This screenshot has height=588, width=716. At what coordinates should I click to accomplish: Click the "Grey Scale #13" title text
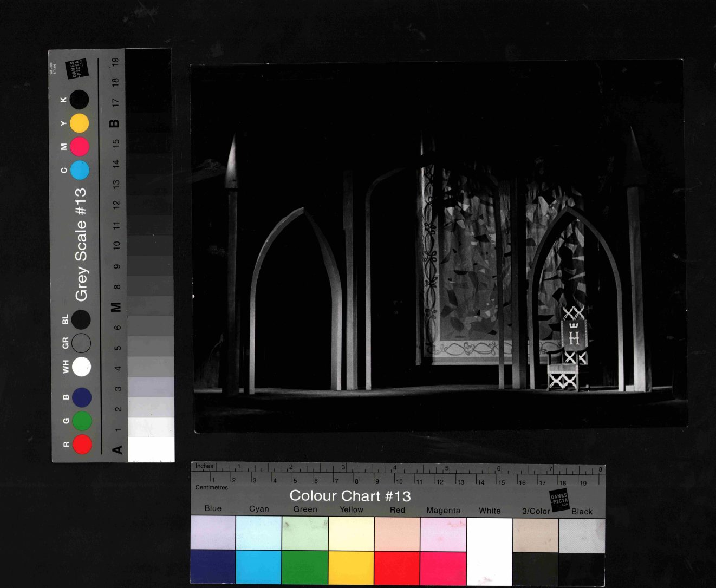tap(81, 244)
